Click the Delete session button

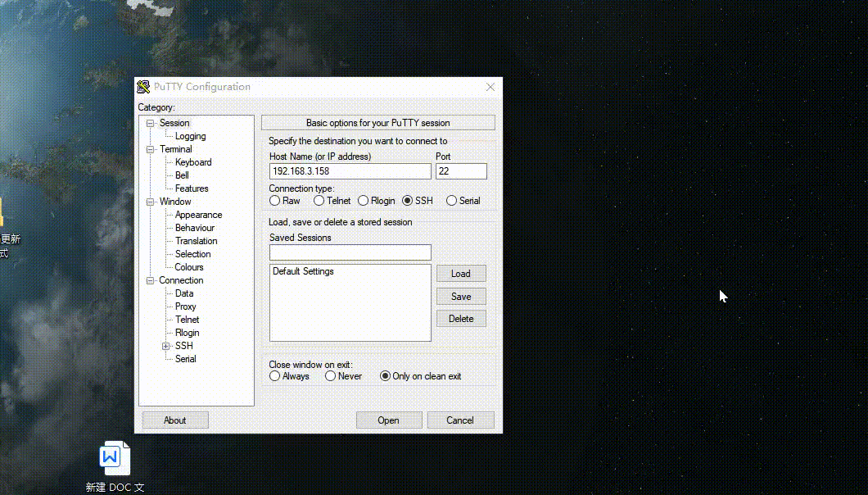[461, 319]
